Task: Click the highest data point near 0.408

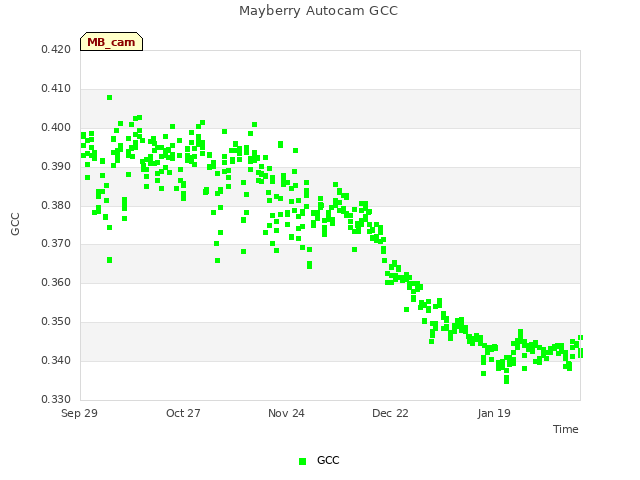Action: click(x=109, y=98)
